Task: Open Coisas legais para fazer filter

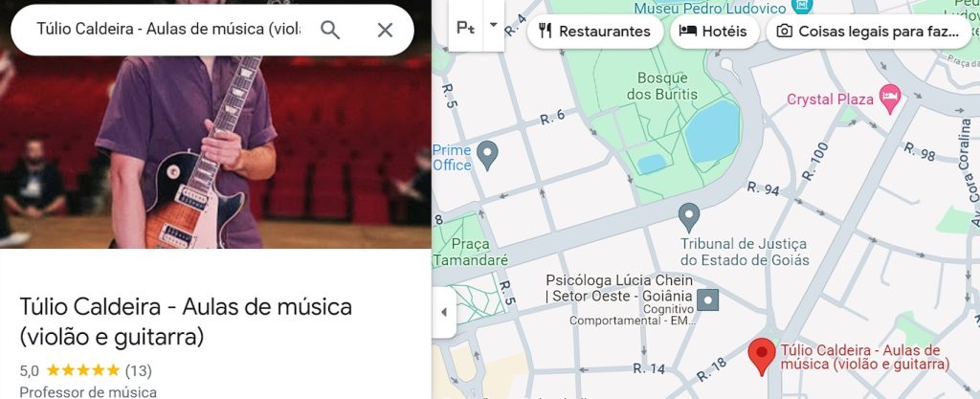Action: [x=869, y=32]
